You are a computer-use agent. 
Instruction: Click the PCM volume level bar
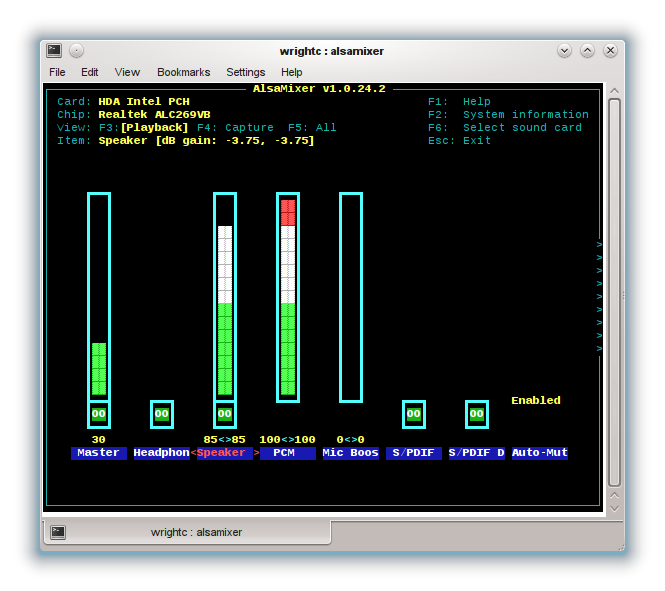(287, 296)
